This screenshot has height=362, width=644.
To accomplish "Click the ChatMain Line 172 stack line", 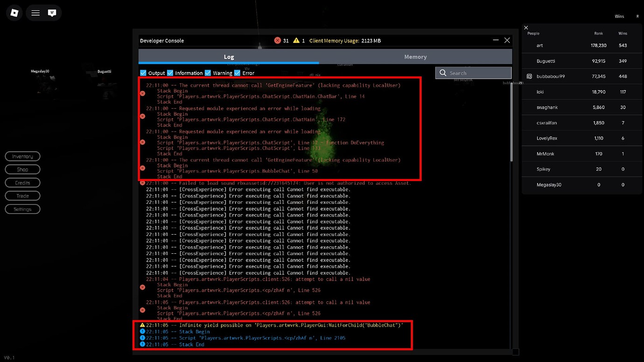I will tap(251, 119).
